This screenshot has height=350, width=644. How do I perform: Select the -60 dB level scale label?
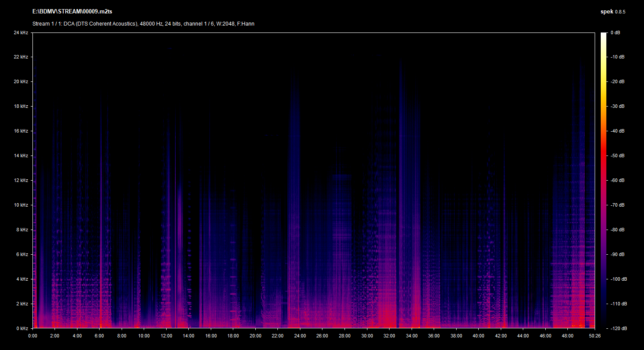(x=617, y=180)
